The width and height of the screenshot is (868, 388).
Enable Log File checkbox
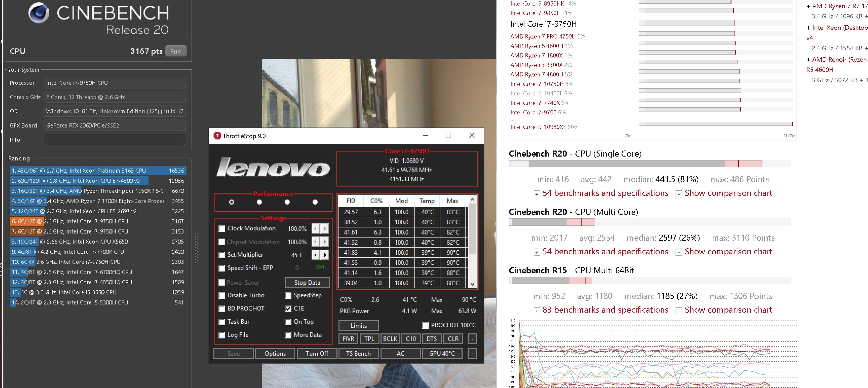222,335
